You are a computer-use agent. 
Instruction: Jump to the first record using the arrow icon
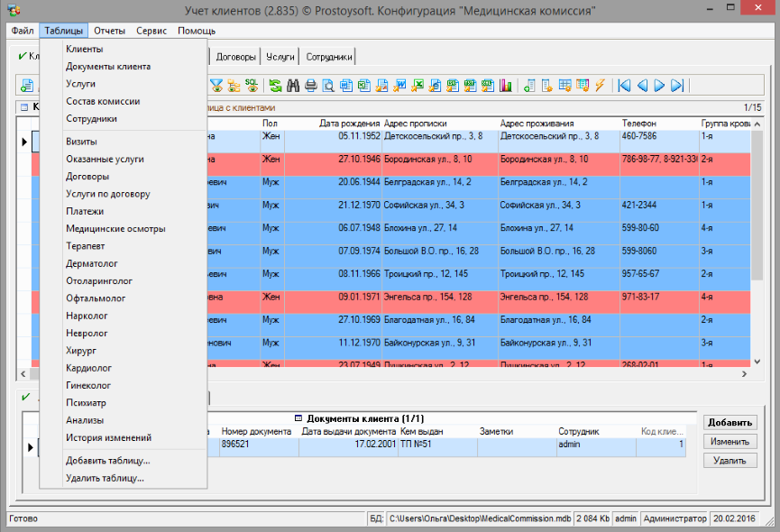pos(624,86)
